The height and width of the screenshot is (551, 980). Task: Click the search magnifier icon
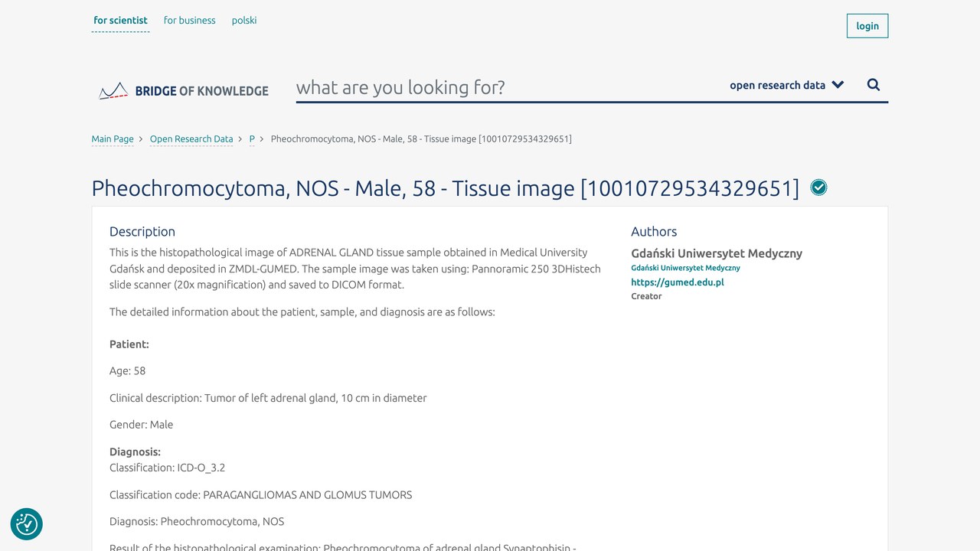tap(874, 85)
